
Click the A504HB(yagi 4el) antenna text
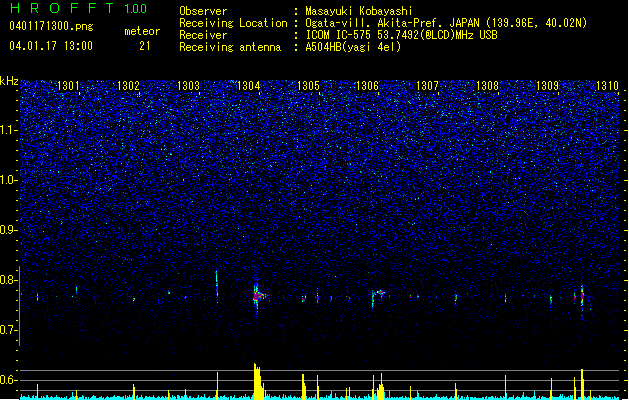point(353,47)
